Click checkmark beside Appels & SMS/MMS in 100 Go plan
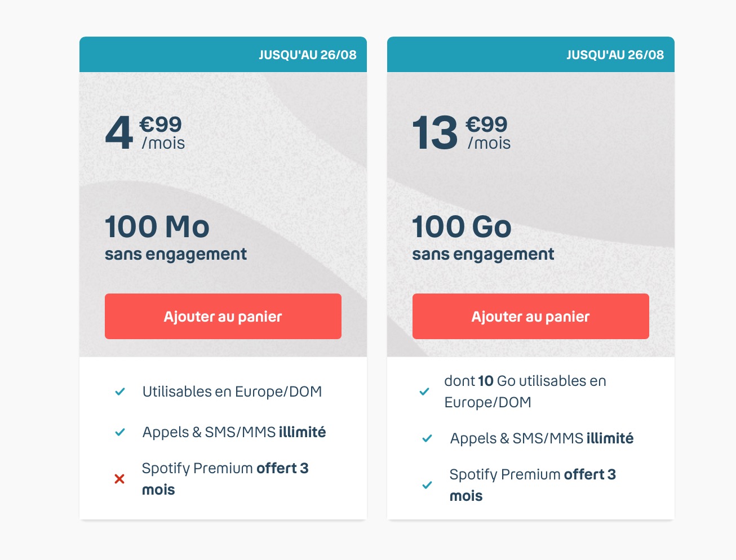The image size is (736, 560). (427, 438)
